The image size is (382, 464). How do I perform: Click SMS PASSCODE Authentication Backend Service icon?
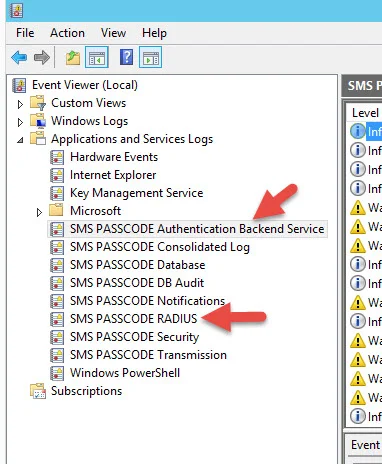[57, 229]
